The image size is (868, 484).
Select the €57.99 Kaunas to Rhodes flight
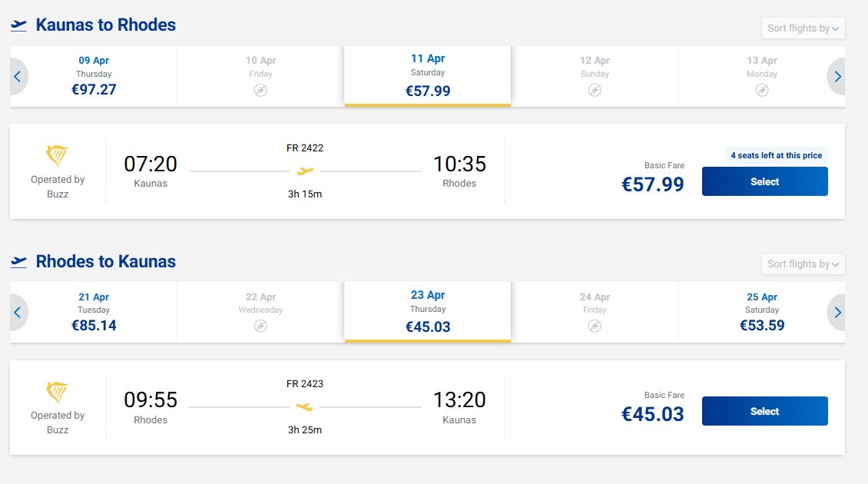click(x=764, y=182)
